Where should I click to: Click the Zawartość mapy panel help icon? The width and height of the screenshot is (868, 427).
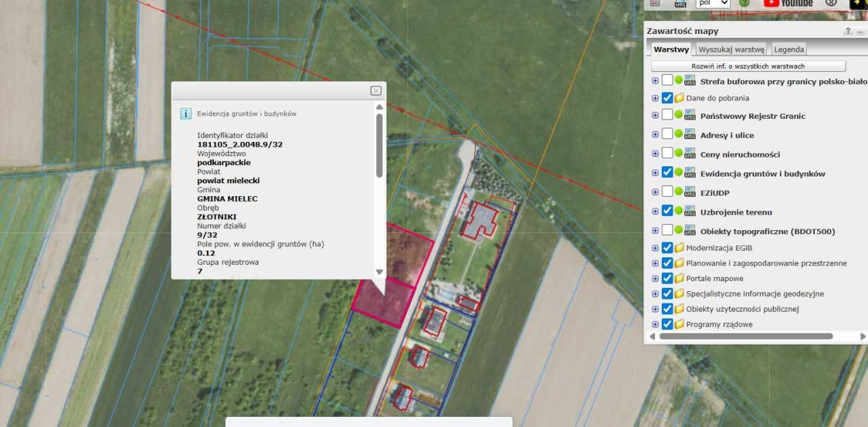point(848,32)
